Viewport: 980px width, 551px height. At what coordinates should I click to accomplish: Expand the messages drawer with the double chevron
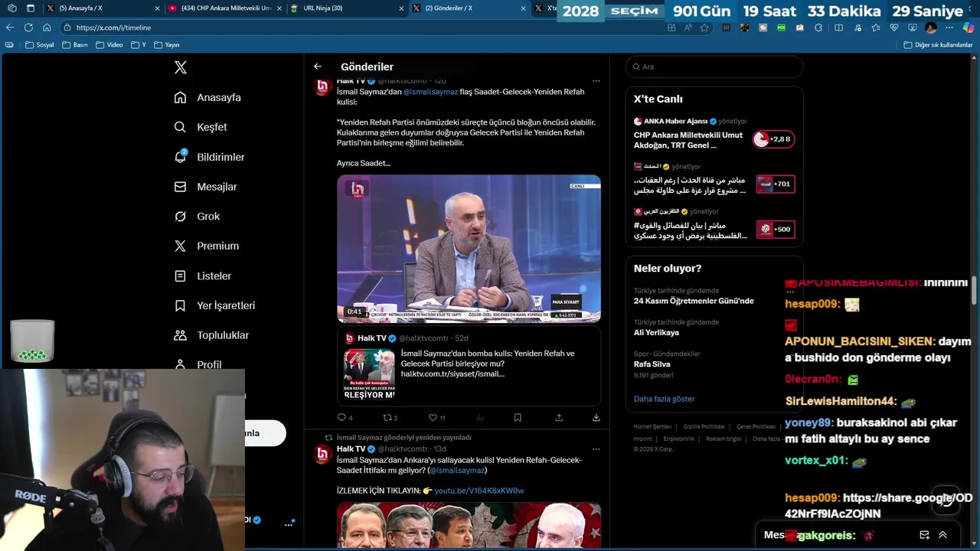pos(942,535)
